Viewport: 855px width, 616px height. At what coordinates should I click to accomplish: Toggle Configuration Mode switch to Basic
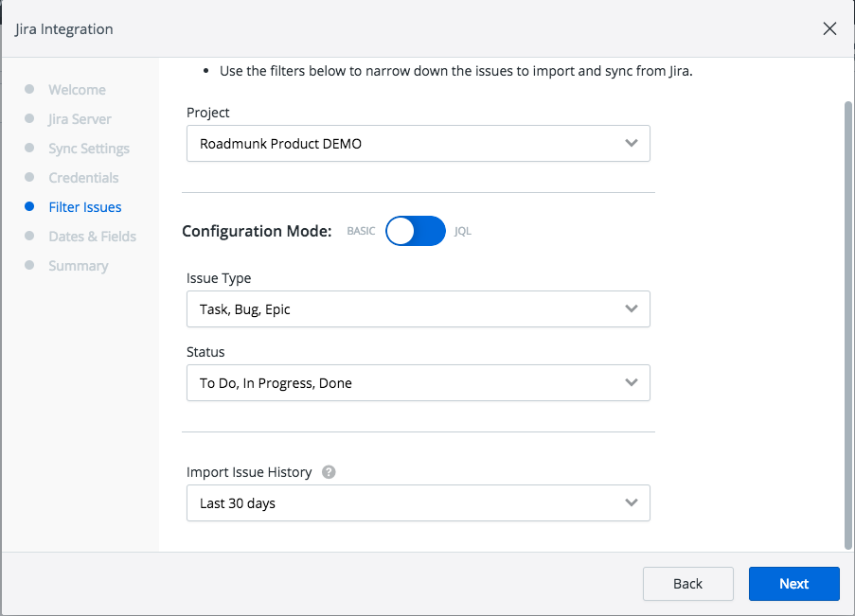coord(416,231)
